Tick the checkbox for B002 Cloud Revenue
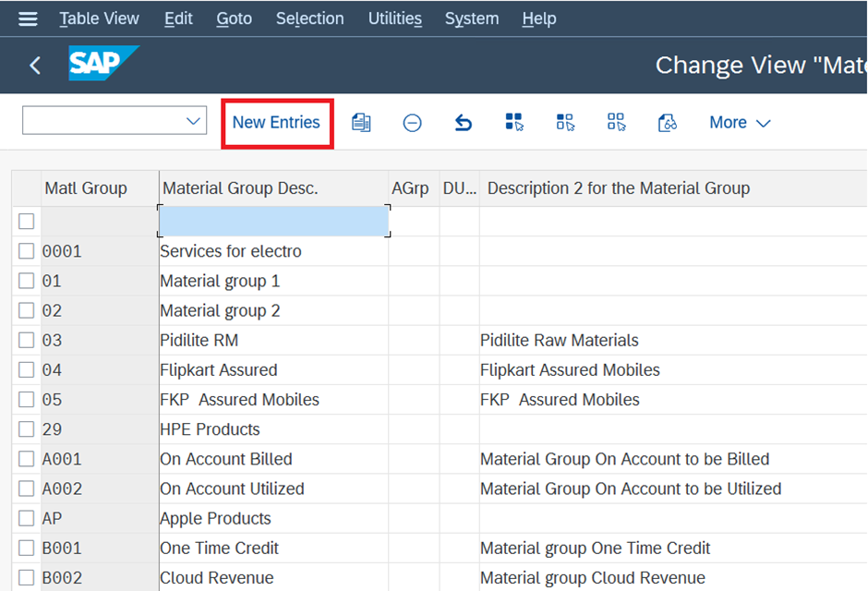The height and width of the screenshot is (591, 868). (27, 578)
